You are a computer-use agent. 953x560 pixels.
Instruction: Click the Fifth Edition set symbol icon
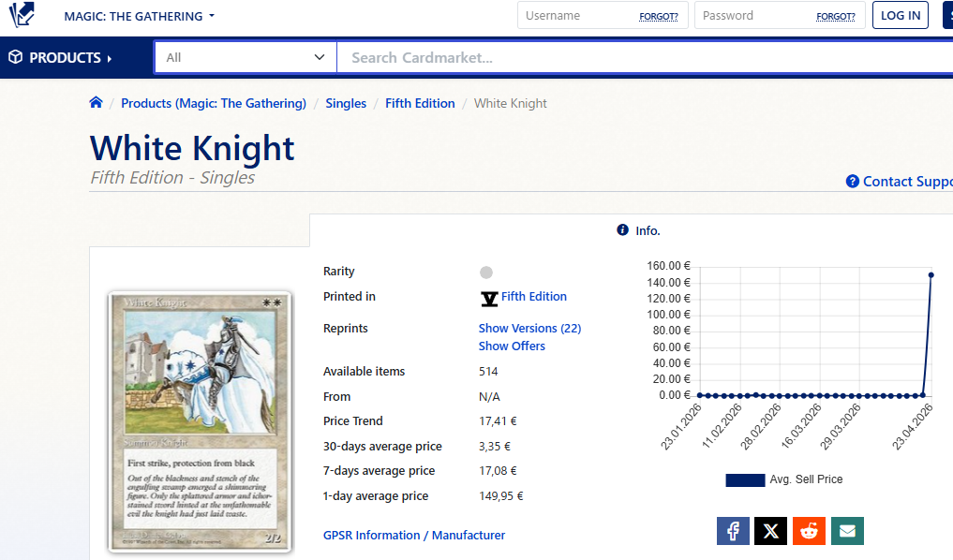[x=489, y=298]
